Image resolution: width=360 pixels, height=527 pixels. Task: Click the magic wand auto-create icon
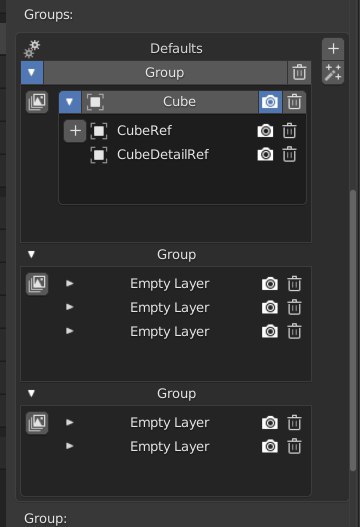[x=333, y=73]
